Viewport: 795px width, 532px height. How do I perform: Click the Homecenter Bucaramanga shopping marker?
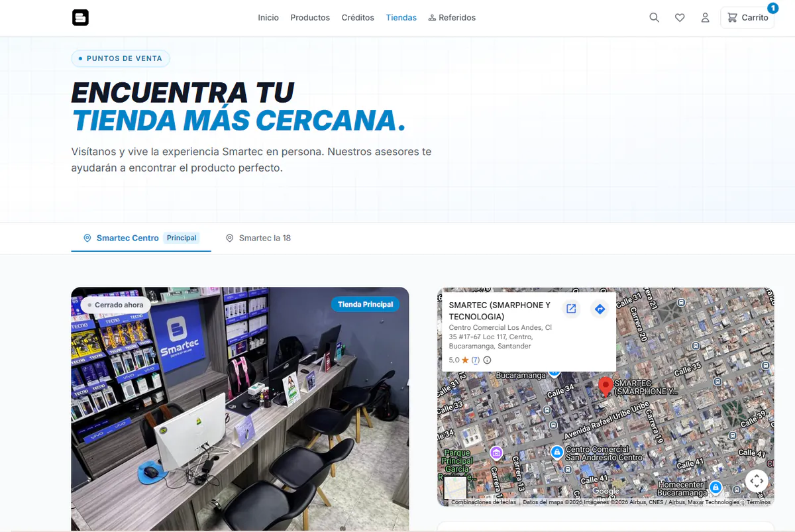tap(715, 488)
